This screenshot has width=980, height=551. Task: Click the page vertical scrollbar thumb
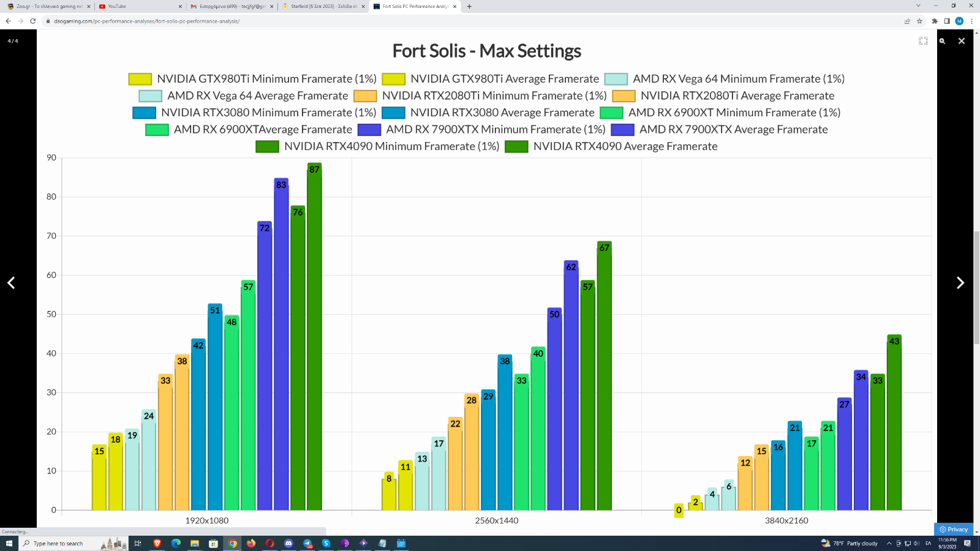pos(977,288)
